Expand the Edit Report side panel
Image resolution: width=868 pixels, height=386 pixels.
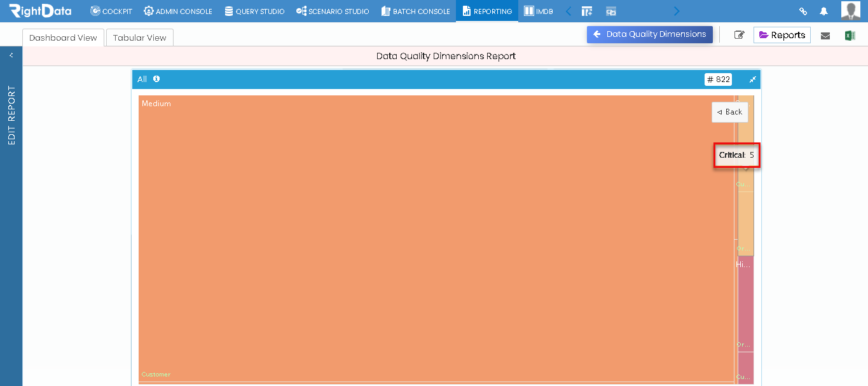click(11, 55)
